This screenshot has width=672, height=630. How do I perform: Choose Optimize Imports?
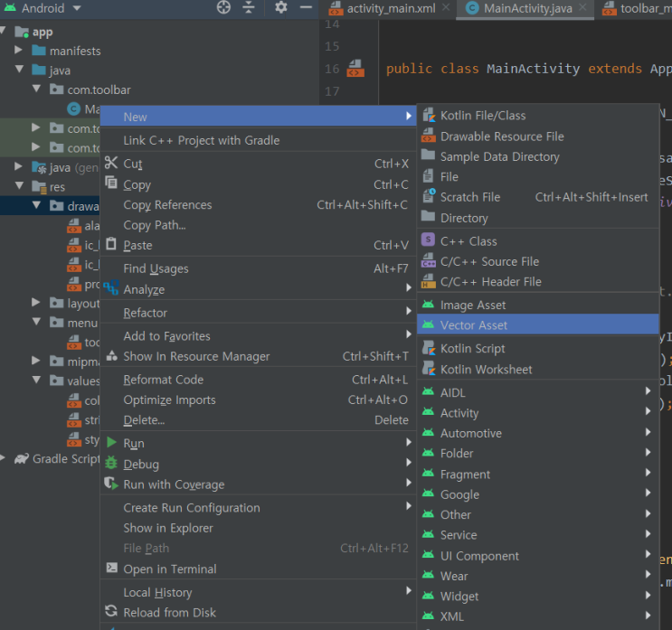pos(258,400)
